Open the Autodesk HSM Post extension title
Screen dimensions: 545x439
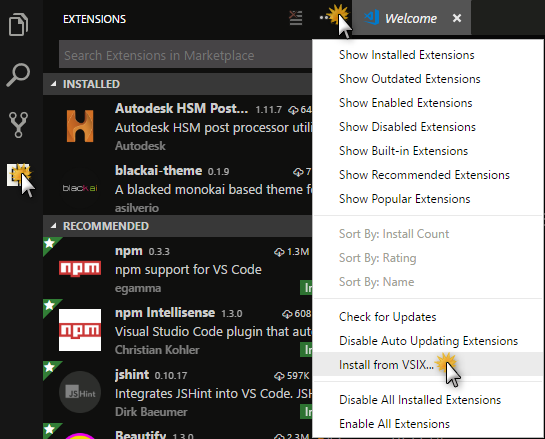pos(181,108)
